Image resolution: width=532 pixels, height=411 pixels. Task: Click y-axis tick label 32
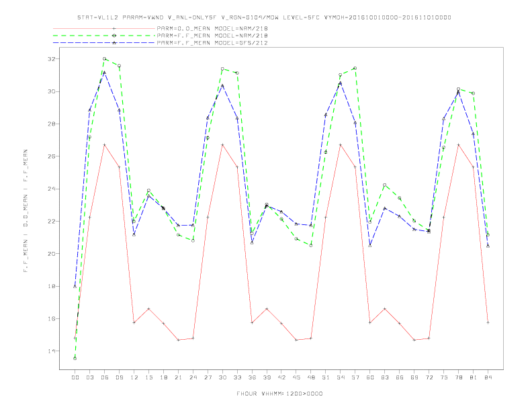(x=52, y=59)
